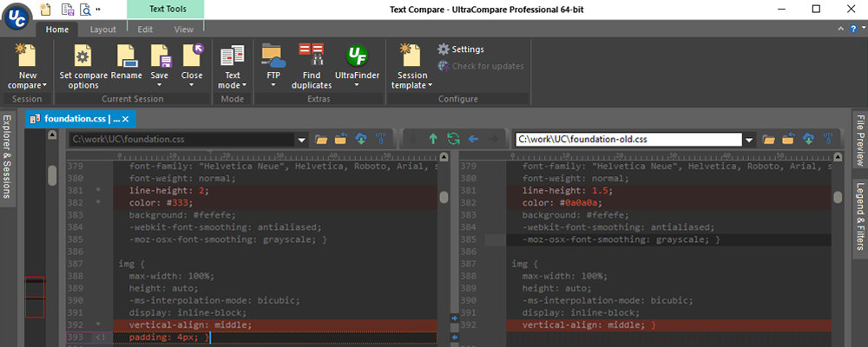Open the Session template dropdown
868x347 pixels.
pos(412,85)
